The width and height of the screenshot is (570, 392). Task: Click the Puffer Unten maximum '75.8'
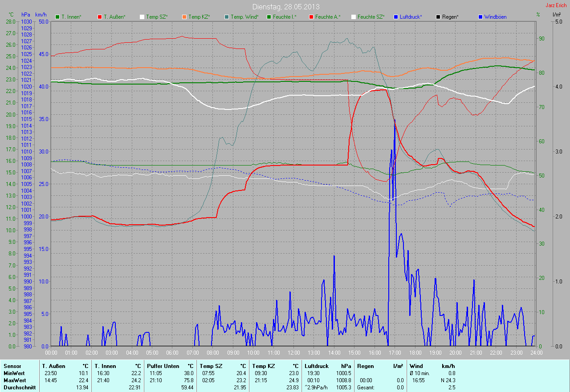[x=188, y=380]
